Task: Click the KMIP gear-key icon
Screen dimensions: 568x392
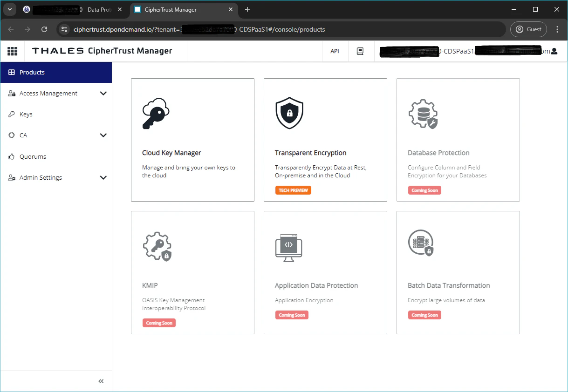Action: click(157, 246)
